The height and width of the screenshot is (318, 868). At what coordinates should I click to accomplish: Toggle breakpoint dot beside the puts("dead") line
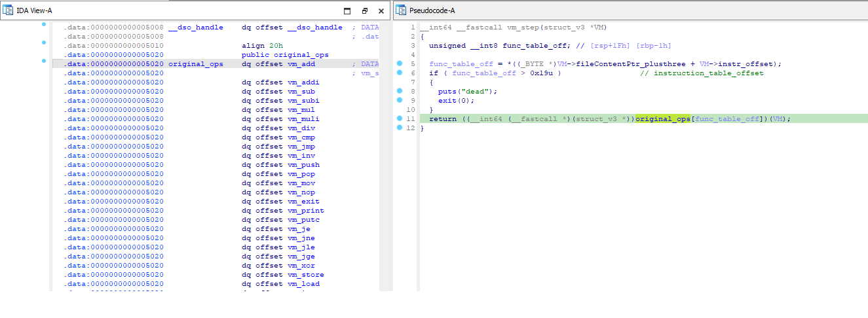[399, 91]
